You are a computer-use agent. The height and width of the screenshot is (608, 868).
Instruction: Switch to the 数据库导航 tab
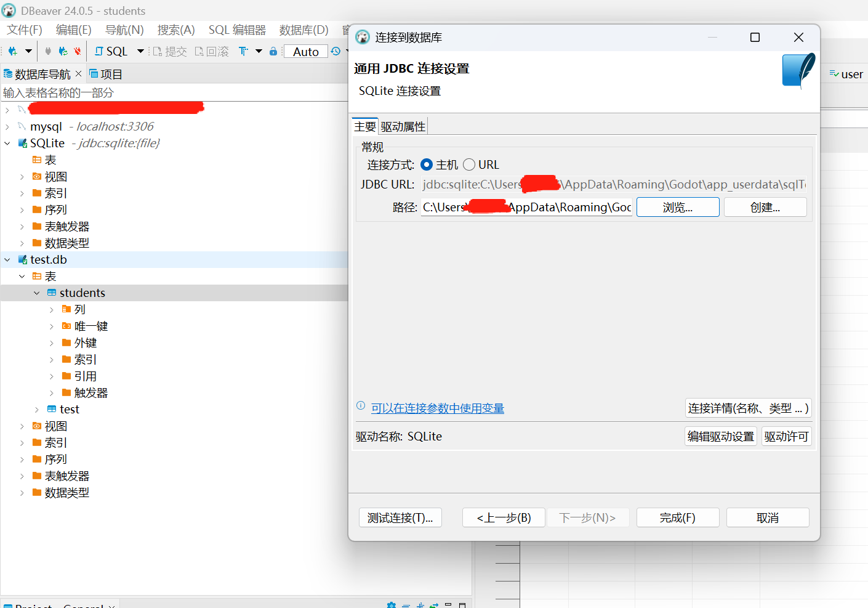tap(42, 74)
